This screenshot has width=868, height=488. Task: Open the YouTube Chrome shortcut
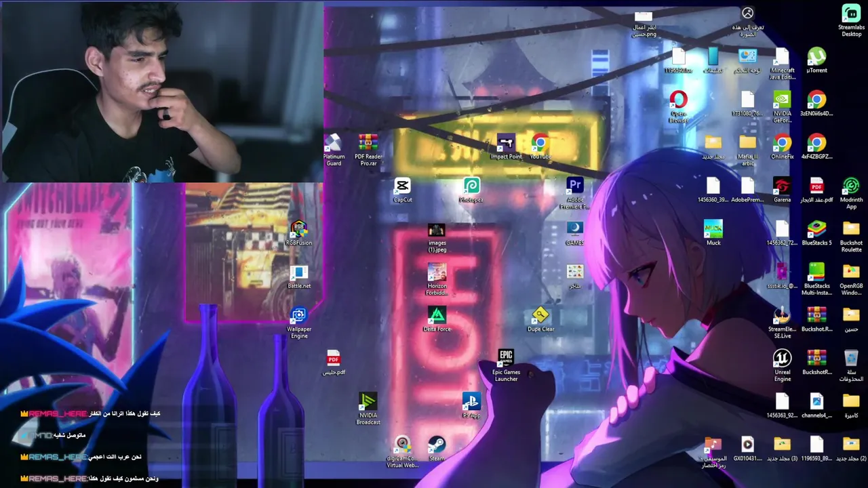540,146
